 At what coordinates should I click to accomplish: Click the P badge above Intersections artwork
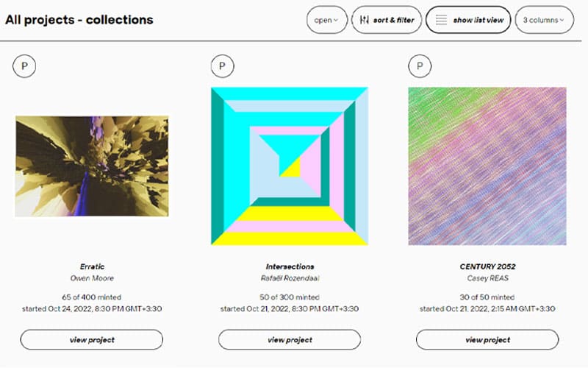[223, 66]
